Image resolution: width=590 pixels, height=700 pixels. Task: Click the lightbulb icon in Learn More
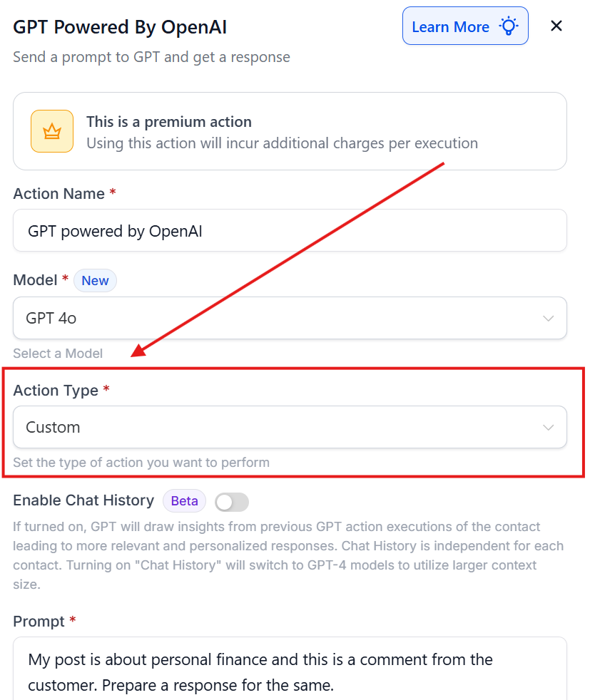tap(509, 26)
